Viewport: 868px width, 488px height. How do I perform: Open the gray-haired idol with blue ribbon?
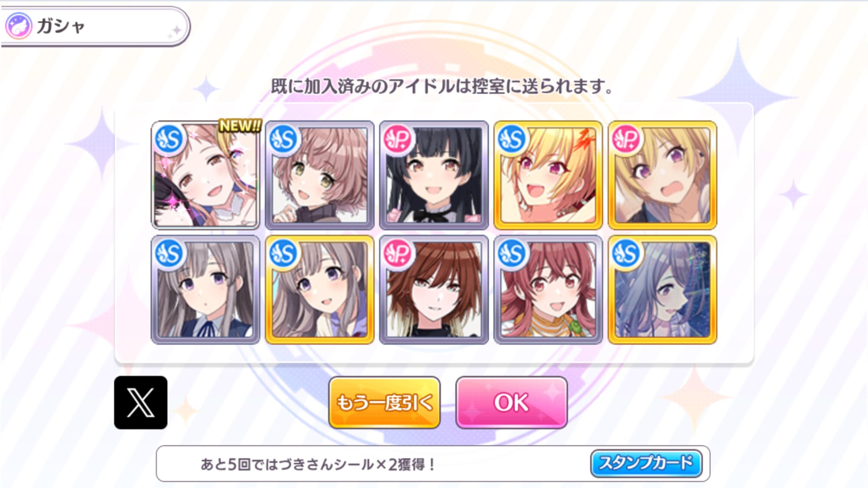click(205, 290)
